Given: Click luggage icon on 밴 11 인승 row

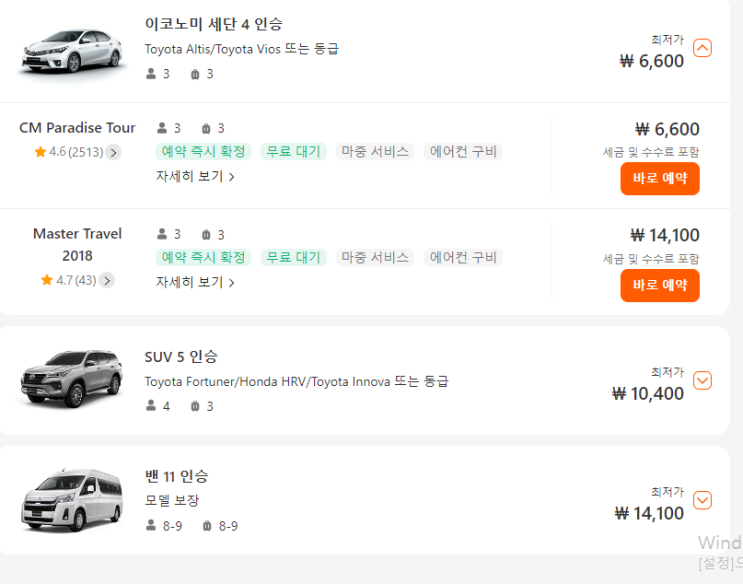Looking at the screenshot, I should (x=207, y=526).
